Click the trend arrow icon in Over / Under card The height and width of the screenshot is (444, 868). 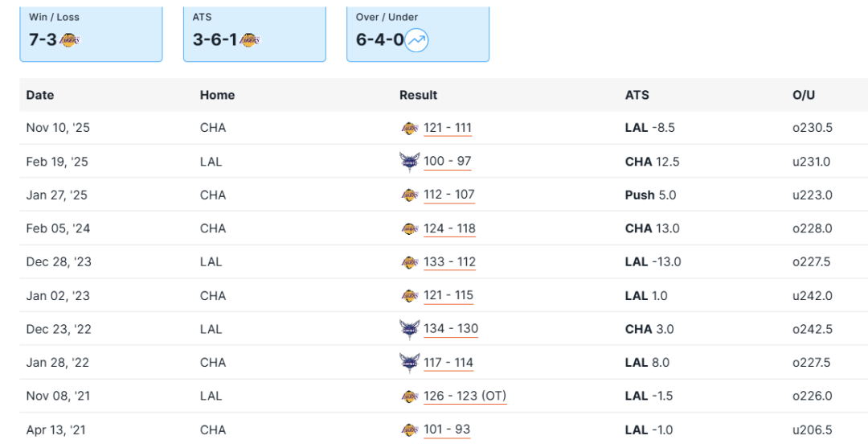(416, 40)
